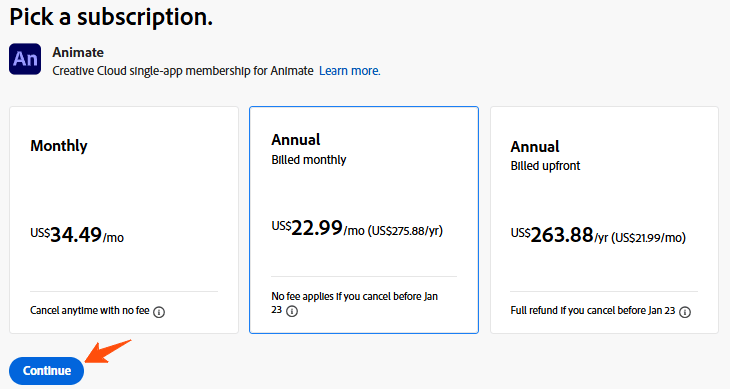Click Cancel anytime with no fee text
This screenshot has height=389, width=730.
(x=90, y=310)
